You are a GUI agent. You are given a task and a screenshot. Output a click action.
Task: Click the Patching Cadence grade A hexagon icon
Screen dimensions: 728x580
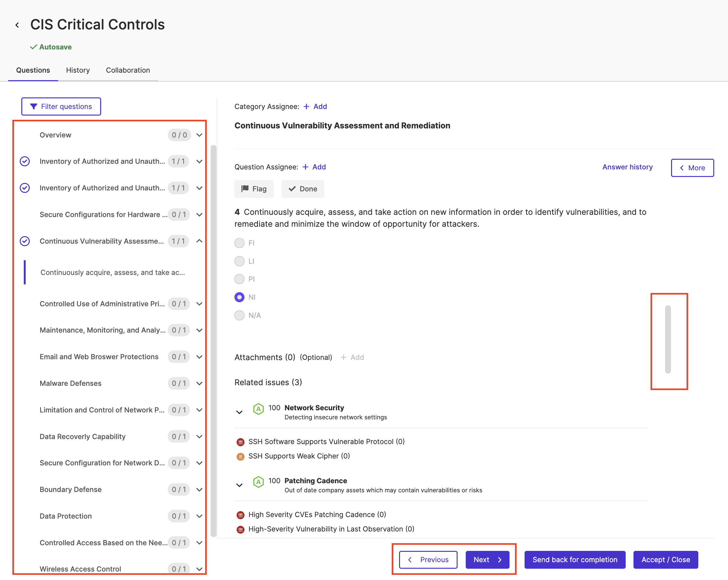[258, 482]
